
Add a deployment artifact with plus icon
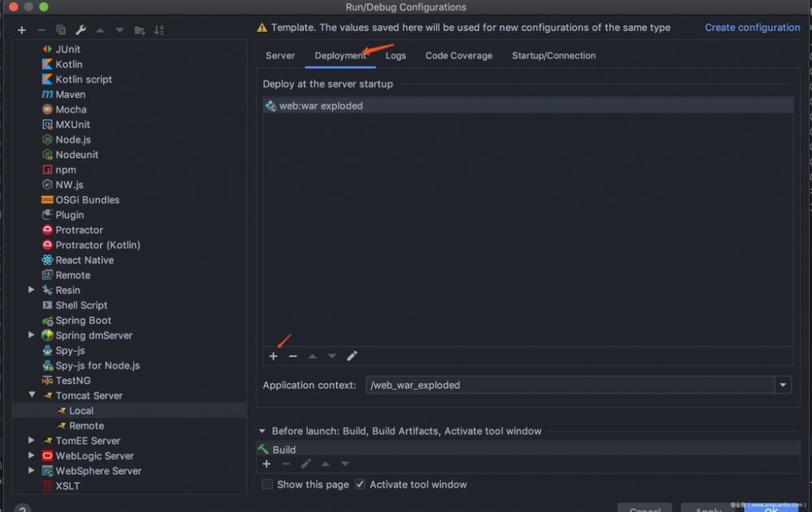[x=274, y=356]
